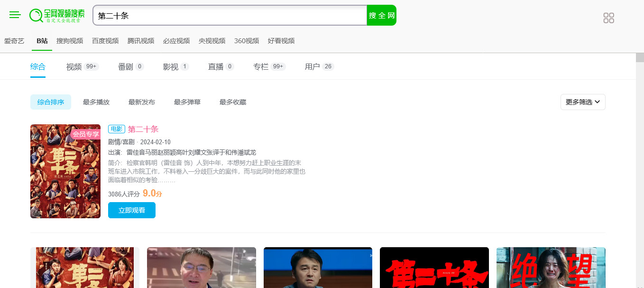Open the video thumbnail of man with glasses
Image resolution: width=644 pixels, height=288 pixels.
(x=202, y=268)
